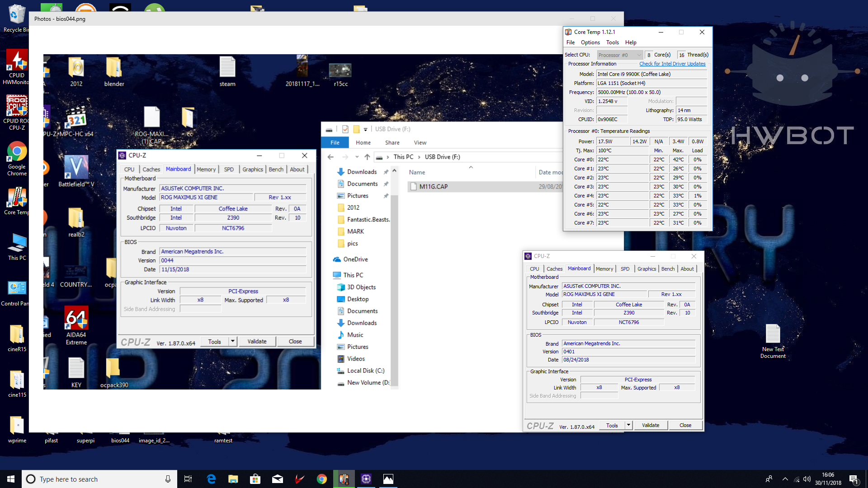Click the VID value 1.2548 v
The width and height of the screenshot is (868, 488).
(612, 101)
